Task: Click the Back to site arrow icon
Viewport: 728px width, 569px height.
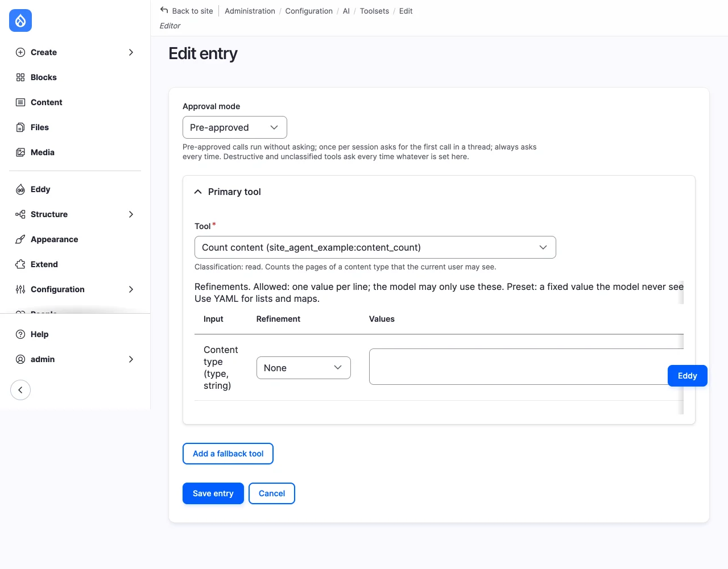Action: click(164, 10)
